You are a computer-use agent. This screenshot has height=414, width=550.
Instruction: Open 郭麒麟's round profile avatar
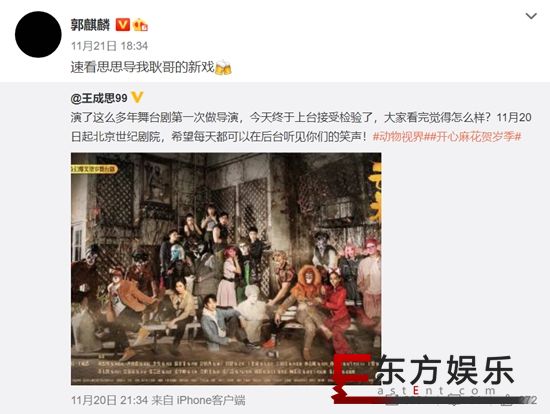[x=38, y=34]
